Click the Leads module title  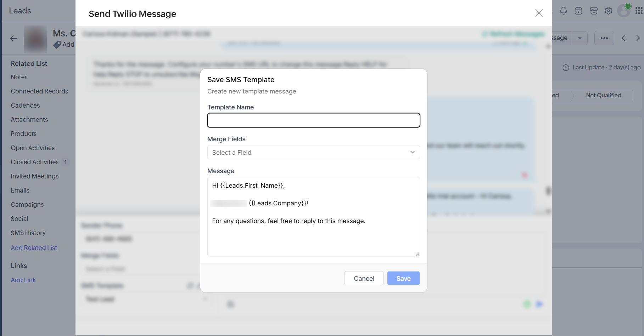(20, 11)
